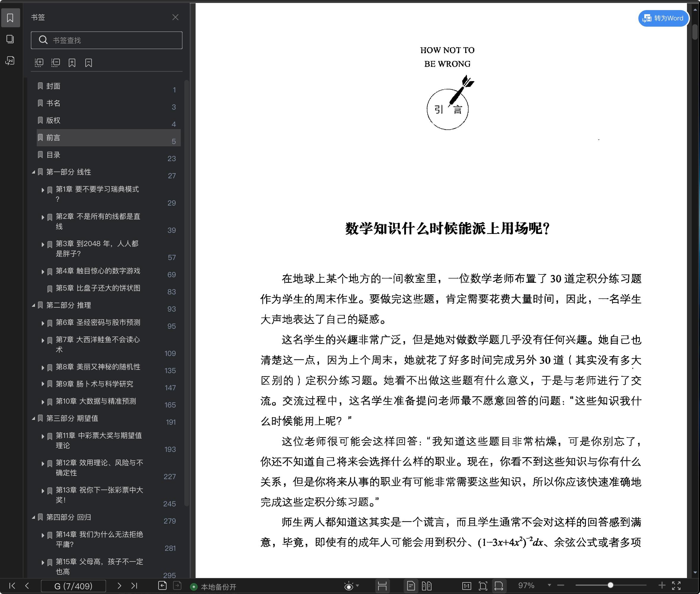
Task: Collapse the 第二部分 推理 section
Action: click(x=33, y=305)
